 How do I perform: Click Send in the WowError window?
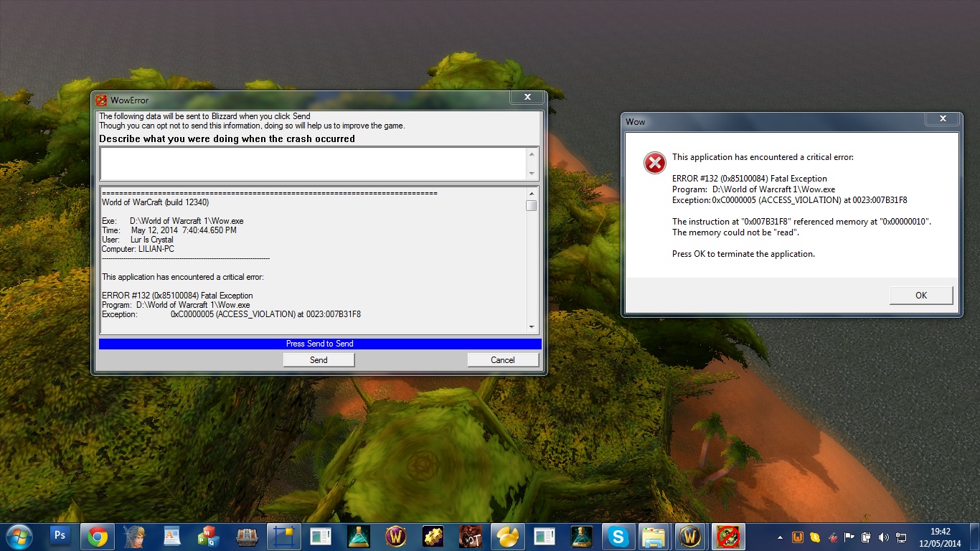319,360
